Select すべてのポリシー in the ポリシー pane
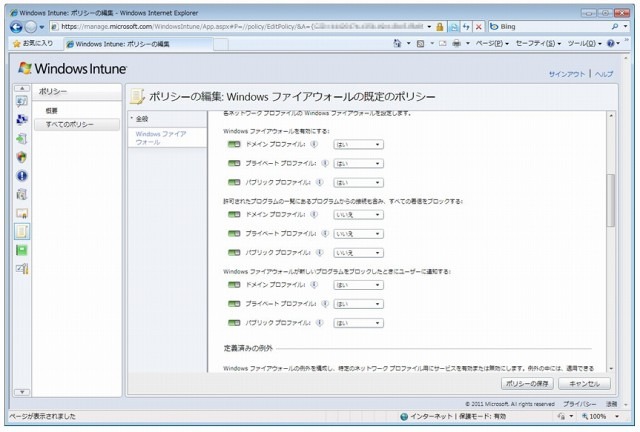640x432 pixels. click(77, 124)
